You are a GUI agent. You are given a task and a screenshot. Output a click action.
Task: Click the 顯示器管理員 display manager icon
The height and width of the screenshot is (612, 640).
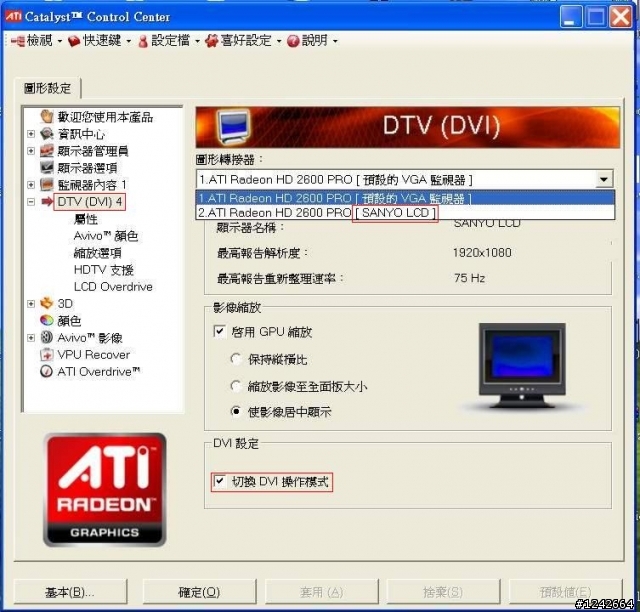point(47,151)
